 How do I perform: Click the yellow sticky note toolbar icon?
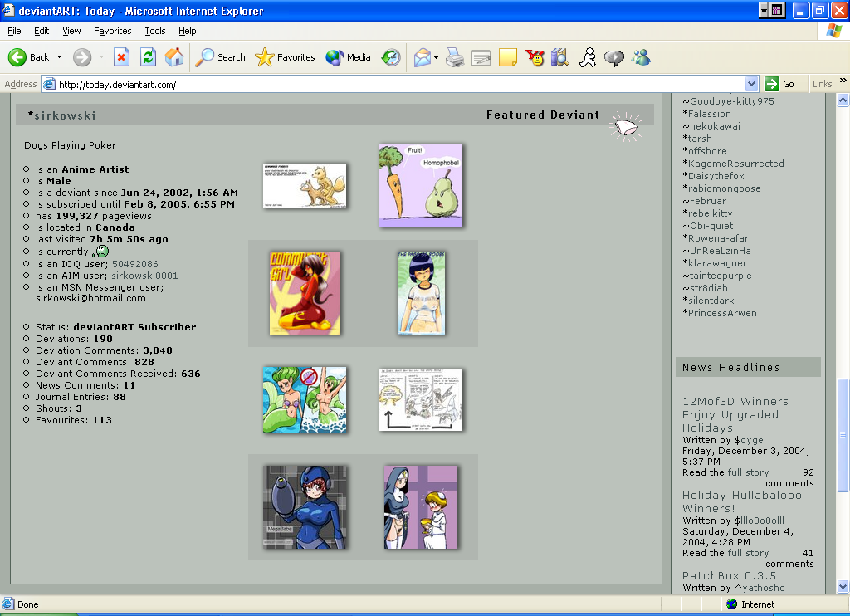coord(507,57)
